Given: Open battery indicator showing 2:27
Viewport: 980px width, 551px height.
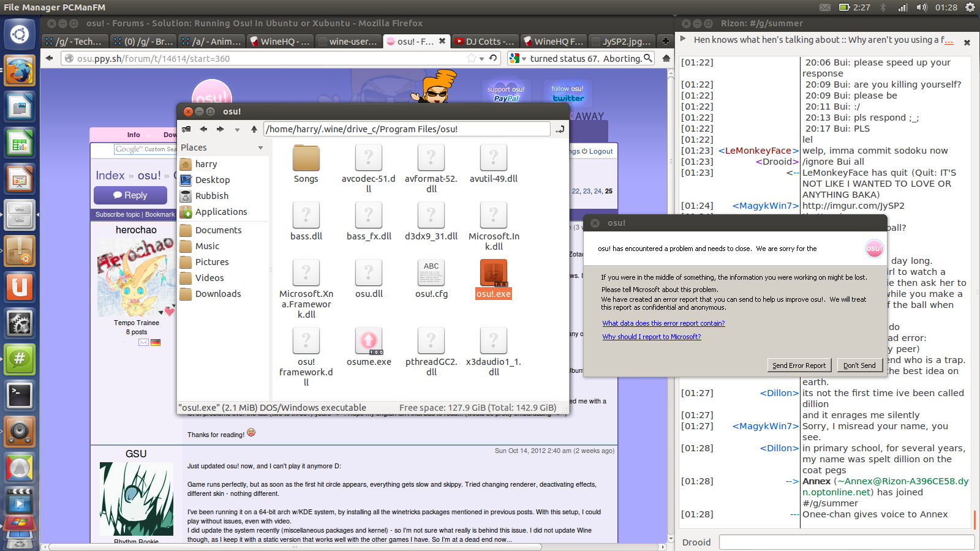Looking at the screenshot, I should pos(854,7).
